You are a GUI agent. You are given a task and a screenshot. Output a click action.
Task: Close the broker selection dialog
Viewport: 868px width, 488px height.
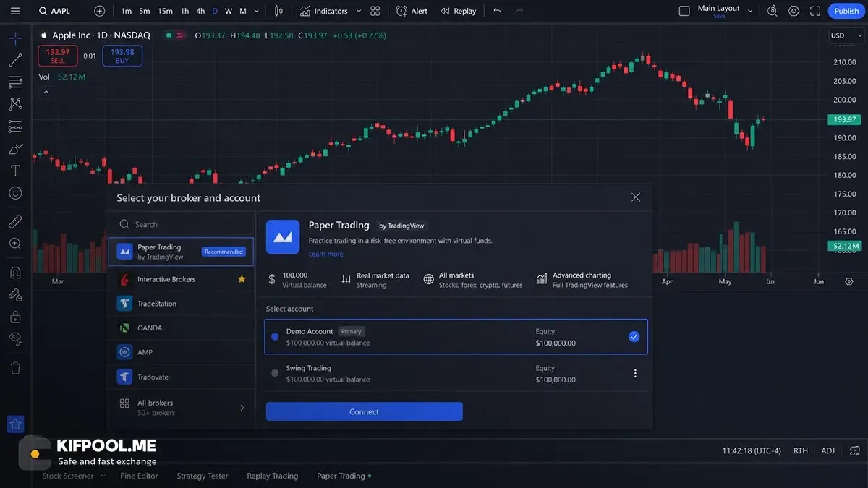click(636, 197)
